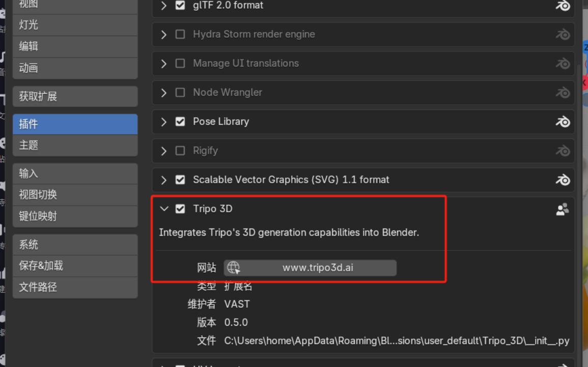Switch to the 主题 preferences section
The height and width of the screenshot is (367, 588).
point(75,145)
